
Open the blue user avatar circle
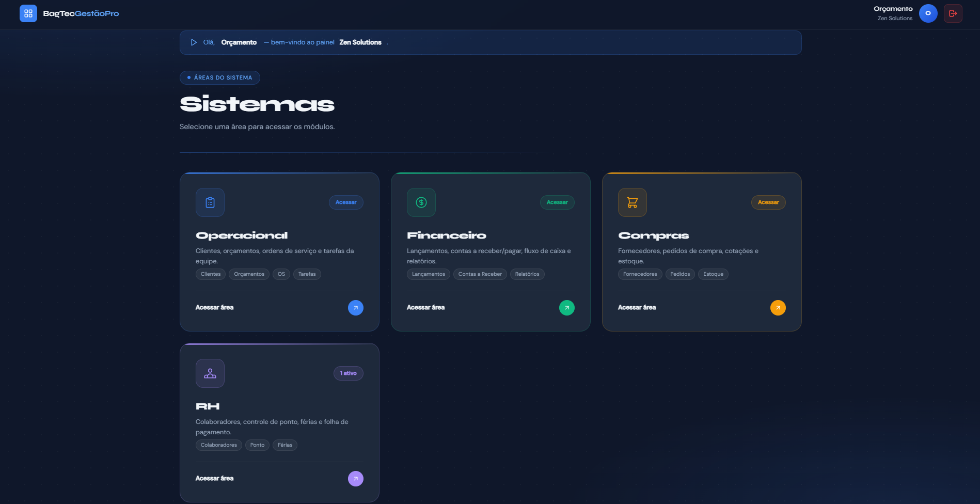[x=928, y=13]
